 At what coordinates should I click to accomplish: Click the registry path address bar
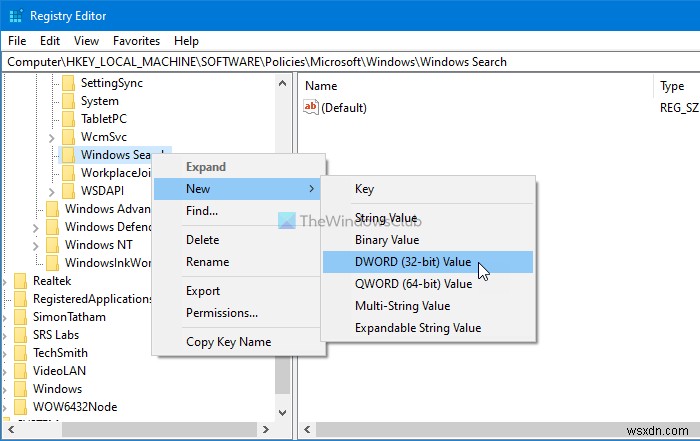coord(350,62)
